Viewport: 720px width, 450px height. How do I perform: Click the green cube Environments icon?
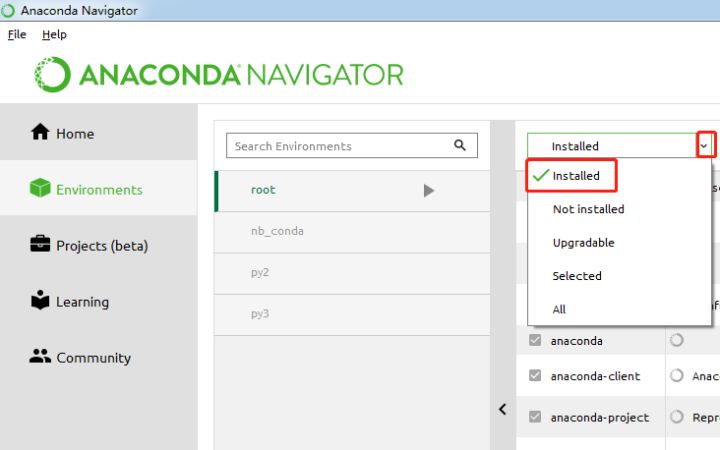pyautogui.click(x=40, y=188)
